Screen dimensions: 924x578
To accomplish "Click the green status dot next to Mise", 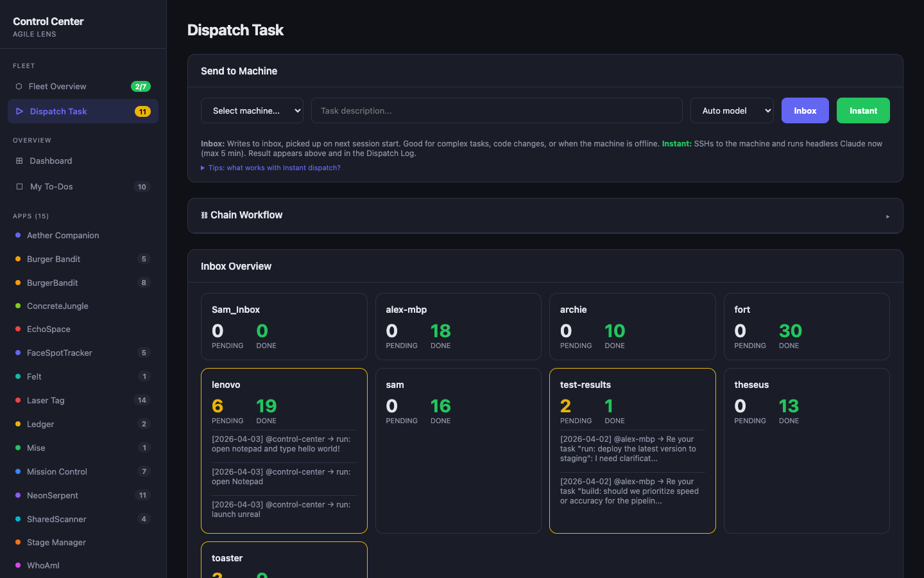I will pyautogui.click(x=18, y=448).
